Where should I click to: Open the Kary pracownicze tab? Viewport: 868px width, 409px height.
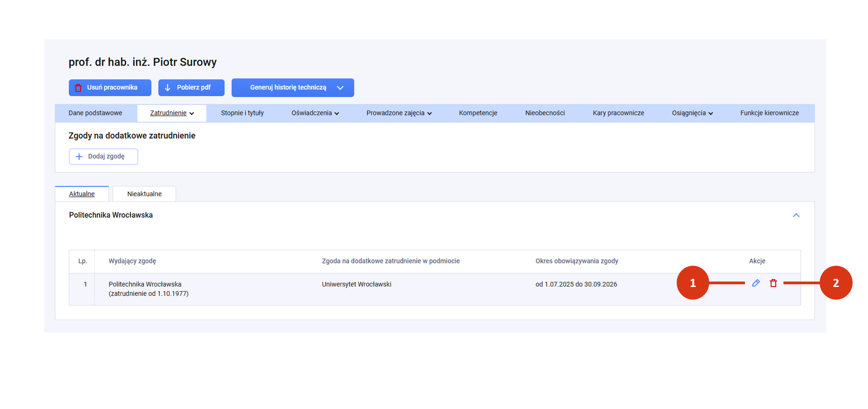(618, 113)
